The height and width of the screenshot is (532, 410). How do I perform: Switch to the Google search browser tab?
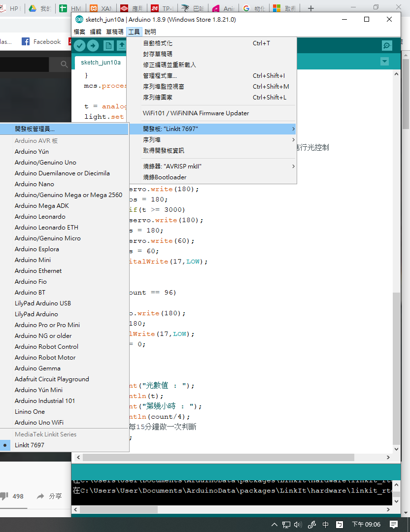pos(254,8)
